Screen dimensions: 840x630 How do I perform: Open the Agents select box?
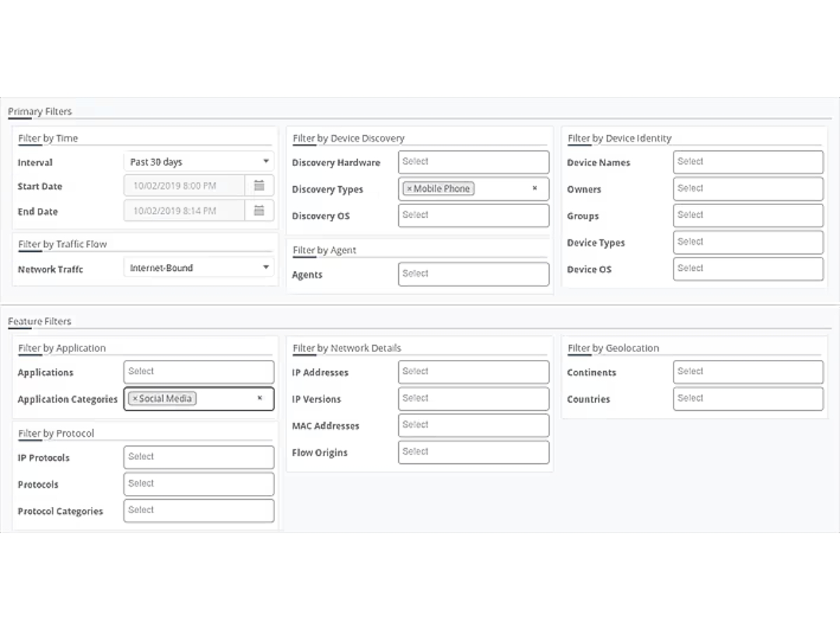[474, 274]
